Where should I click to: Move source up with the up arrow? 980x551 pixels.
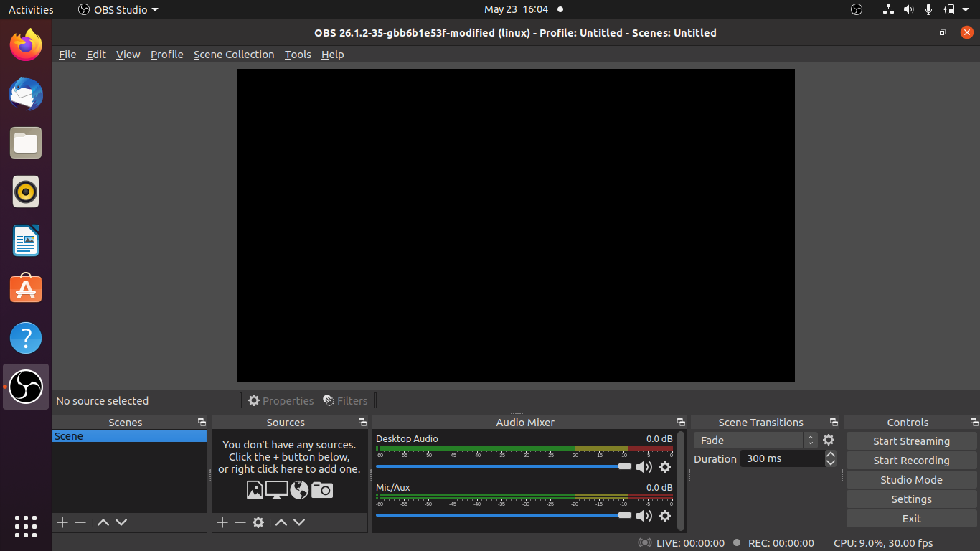281,522
